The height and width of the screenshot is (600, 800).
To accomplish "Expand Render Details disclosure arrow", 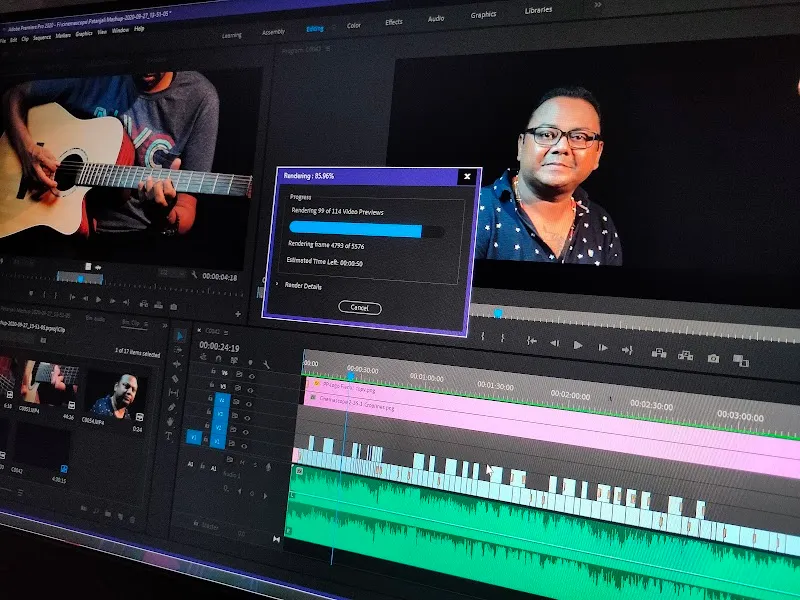I will click(x=277, y=283).
